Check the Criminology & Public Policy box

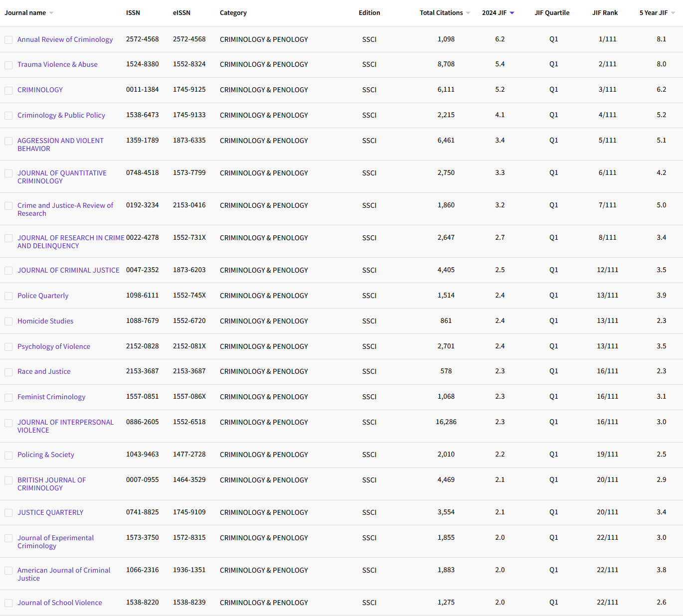pyautogui.click(x=8, y=116)
